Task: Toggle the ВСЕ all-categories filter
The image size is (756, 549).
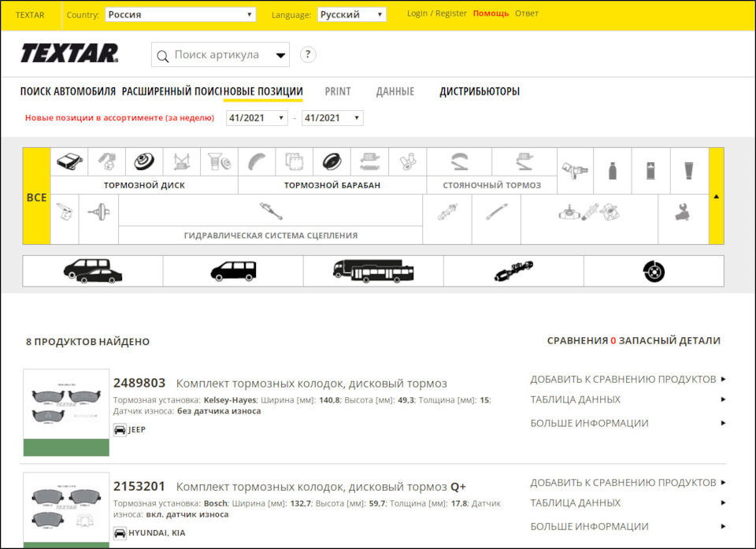Action: click(36, 197)
